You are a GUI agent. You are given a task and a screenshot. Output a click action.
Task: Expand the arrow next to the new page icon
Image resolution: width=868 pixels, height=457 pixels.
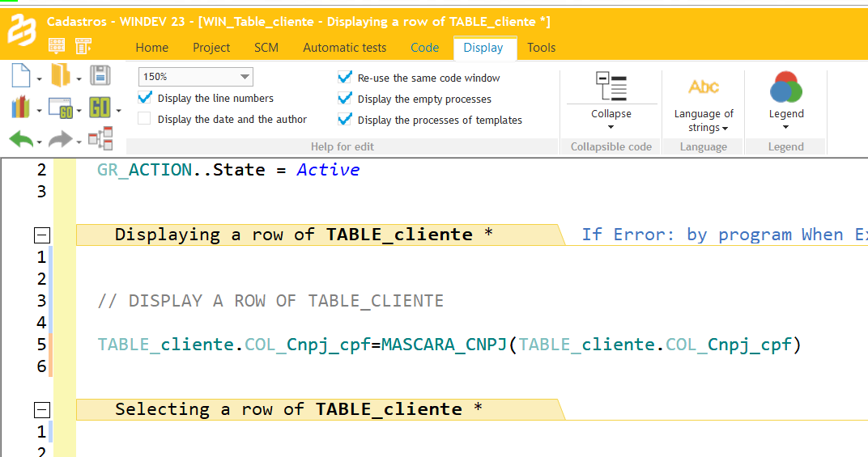click(x=40, y=79)
